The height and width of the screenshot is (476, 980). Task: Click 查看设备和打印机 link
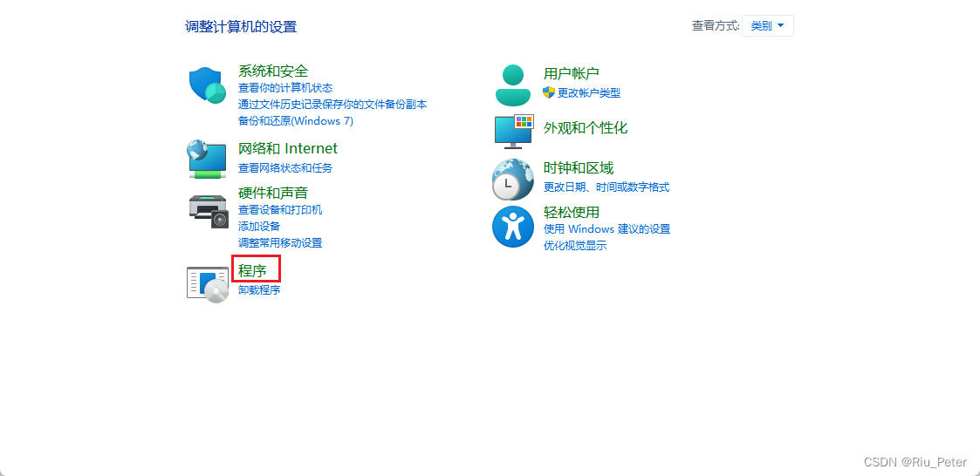coord(280,210)
